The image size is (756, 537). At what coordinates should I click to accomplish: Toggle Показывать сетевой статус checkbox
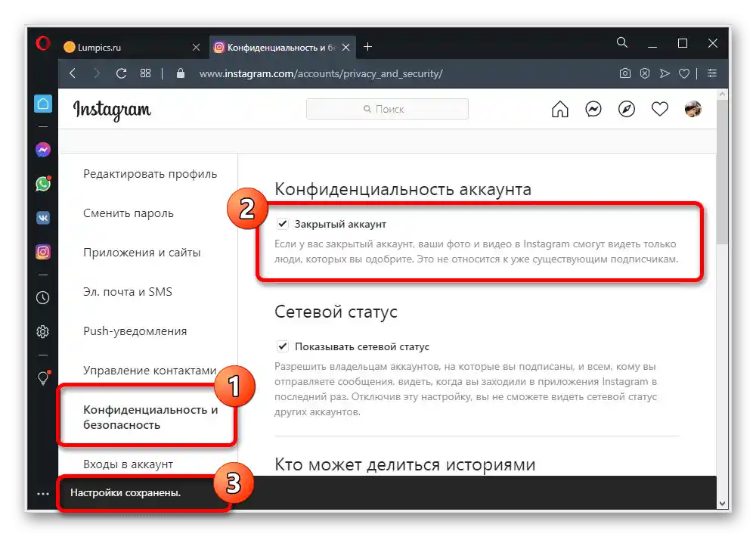[x=283, y=346]
